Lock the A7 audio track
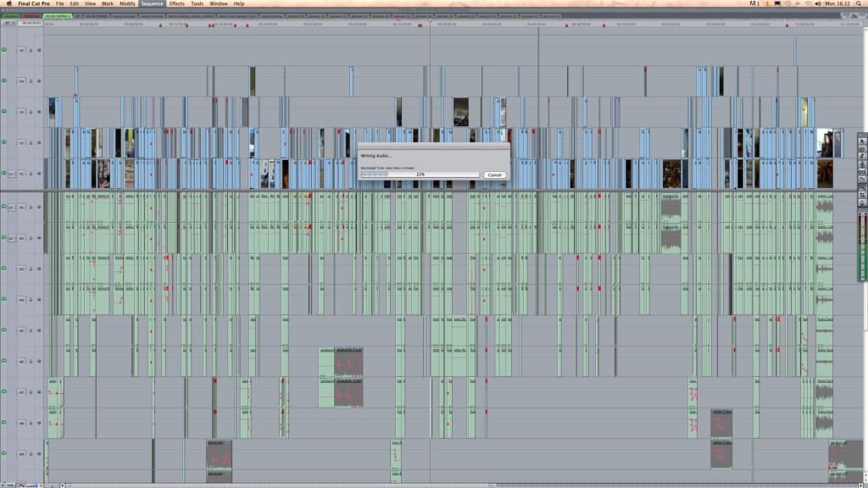Screen dimensions: 868x488 pyautogui.click(x=31, y=392)
